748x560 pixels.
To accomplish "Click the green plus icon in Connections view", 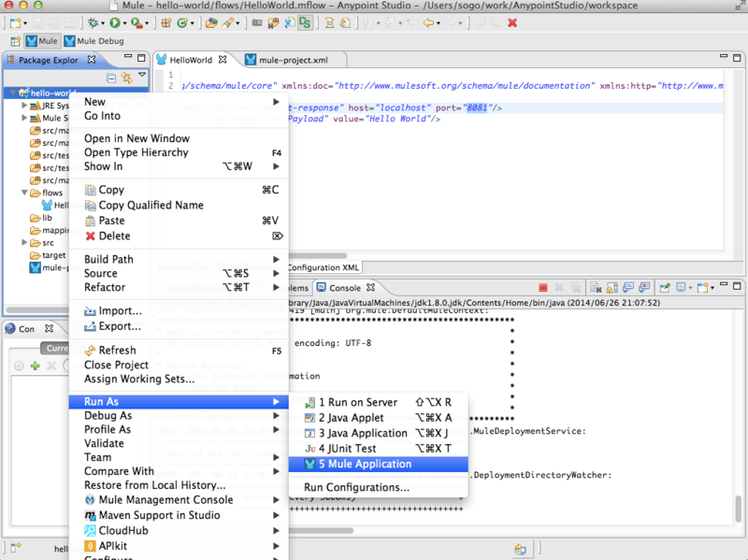I will click(35, 366).
